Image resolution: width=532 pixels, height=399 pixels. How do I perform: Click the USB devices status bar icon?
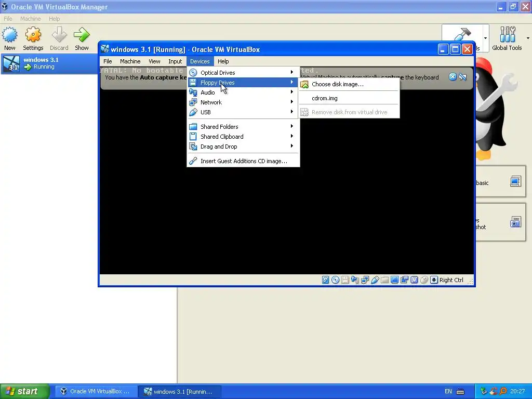tap(375, 280)
